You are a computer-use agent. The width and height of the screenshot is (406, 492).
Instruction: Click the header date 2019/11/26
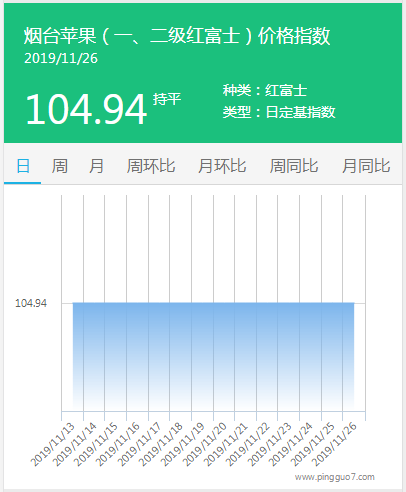[61, 58]
